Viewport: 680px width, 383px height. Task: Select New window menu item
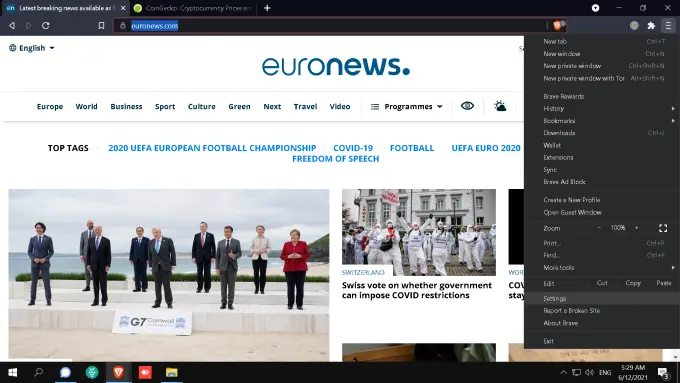[x=602, y=54]
